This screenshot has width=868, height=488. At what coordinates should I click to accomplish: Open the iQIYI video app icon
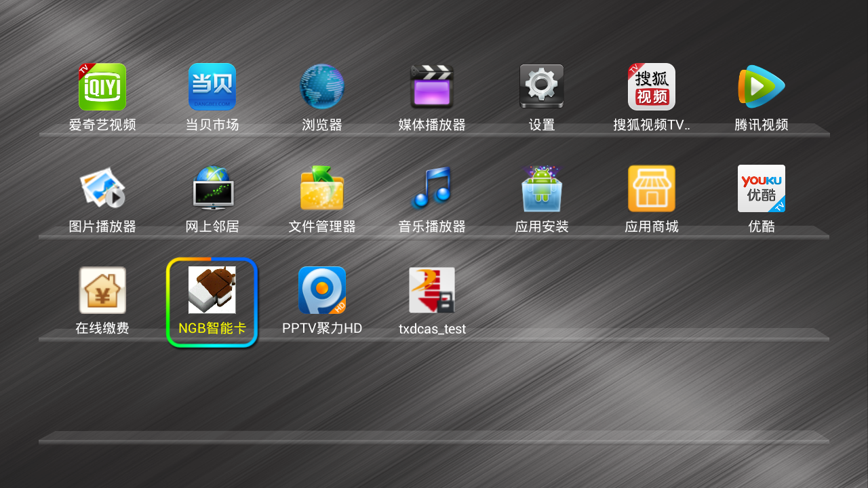point(102,87)
